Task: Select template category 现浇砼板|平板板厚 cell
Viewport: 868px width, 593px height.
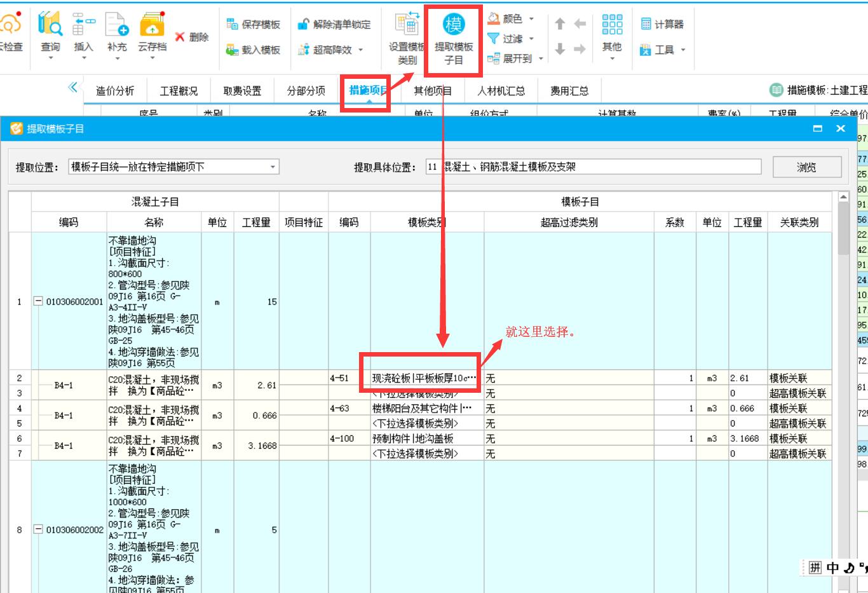Action: point(427,378)
